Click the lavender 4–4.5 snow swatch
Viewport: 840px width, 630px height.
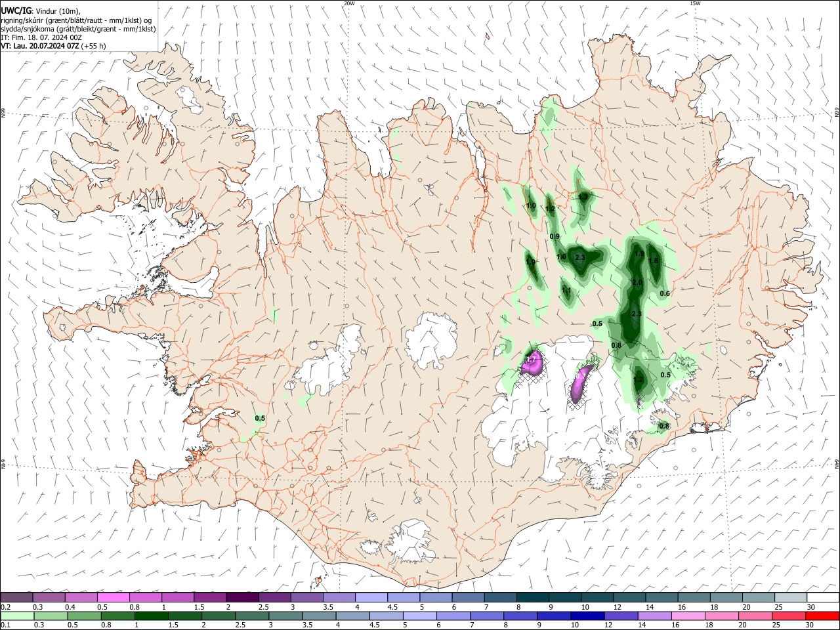(371, 597)
